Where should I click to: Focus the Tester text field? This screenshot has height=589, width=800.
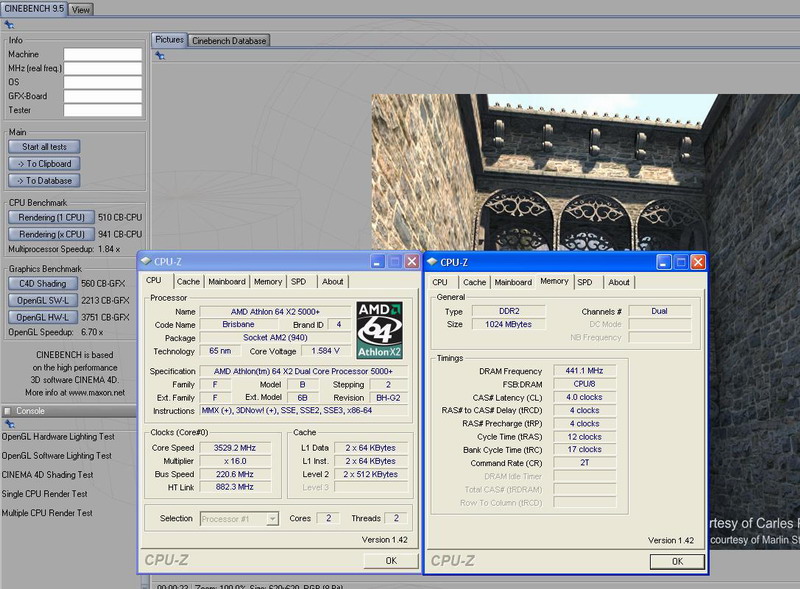click(x=102, y=110)
